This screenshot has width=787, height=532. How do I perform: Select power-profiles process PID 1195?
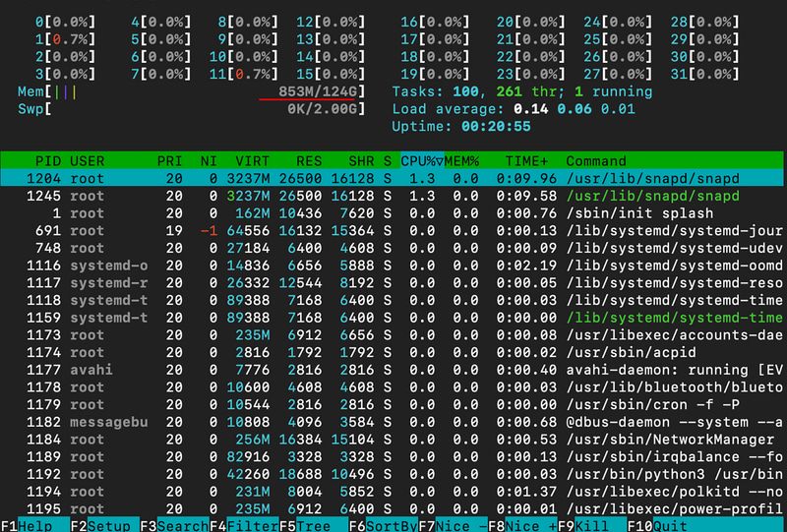point(392,509)
